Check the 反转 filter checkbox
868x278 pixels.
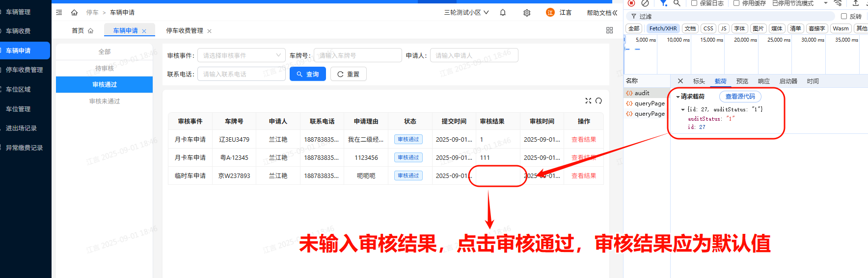click(x=844, y=16)
